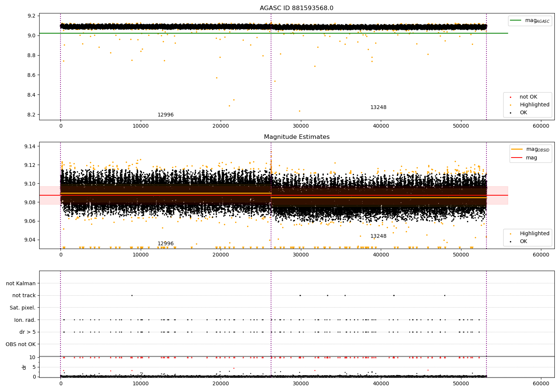The image size is (560, 392).
Task: Click the 9.08 tick label on middle plot
Action: pos(31,202)
